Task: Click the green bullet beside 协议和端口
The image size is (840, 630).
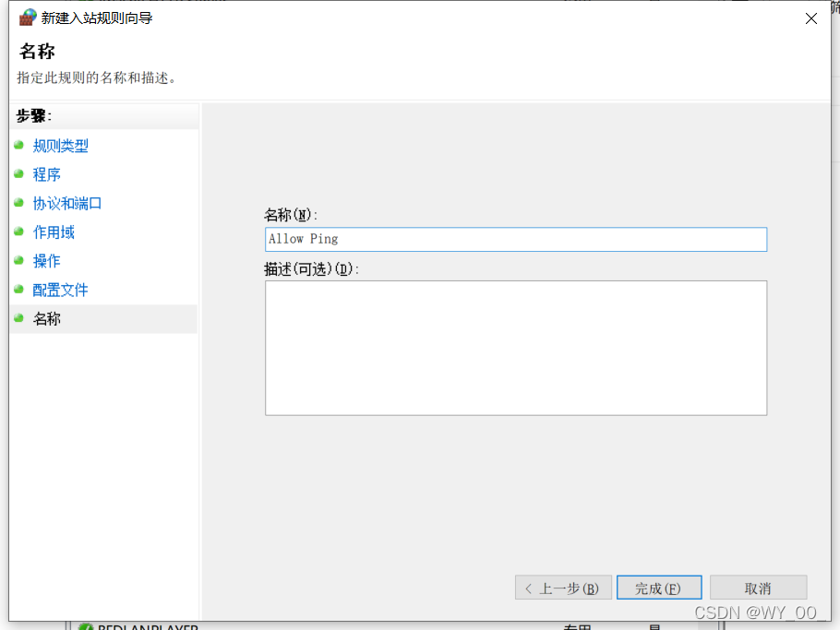Action: (19, 203)
